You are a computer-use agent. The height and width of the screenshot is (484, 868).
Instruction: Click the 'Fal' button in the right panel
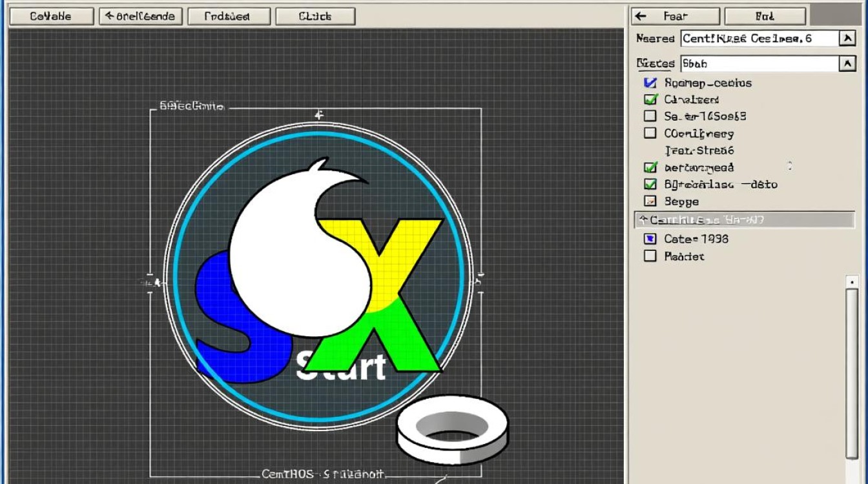tap(765, 16)
